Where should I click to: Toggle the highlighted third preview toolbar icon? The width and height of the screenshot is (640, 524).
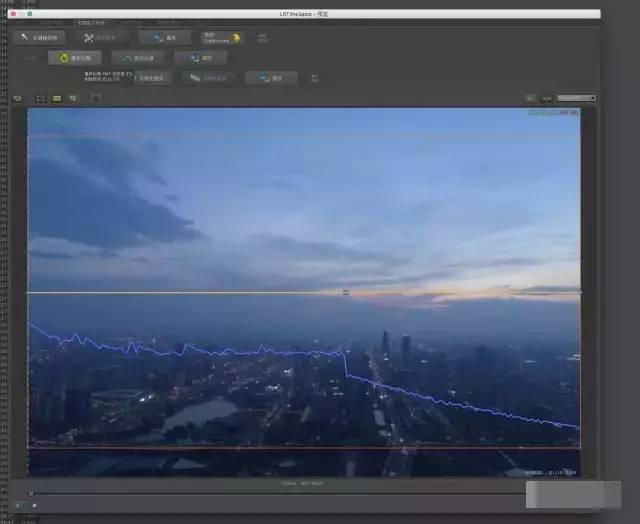(x=57, y=98)
